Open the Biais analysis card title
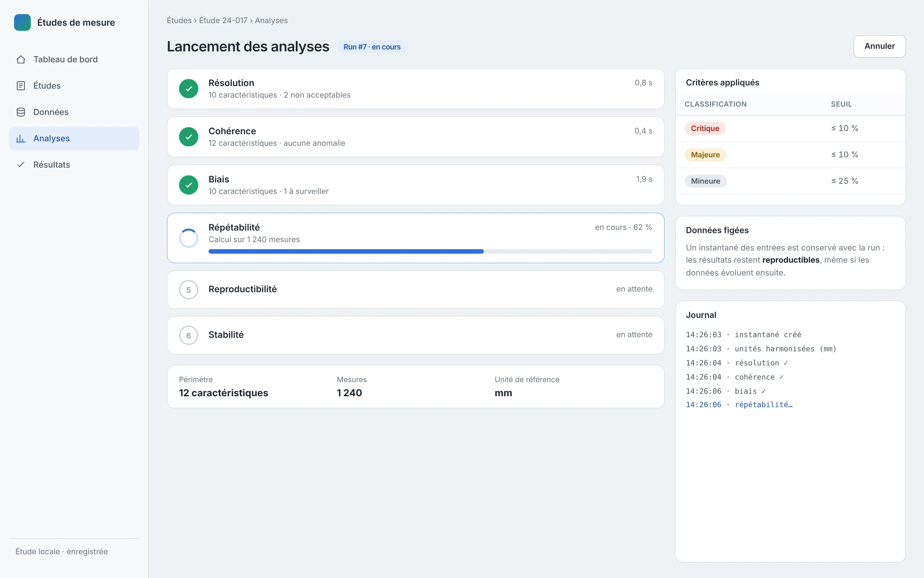 [219, 179]
